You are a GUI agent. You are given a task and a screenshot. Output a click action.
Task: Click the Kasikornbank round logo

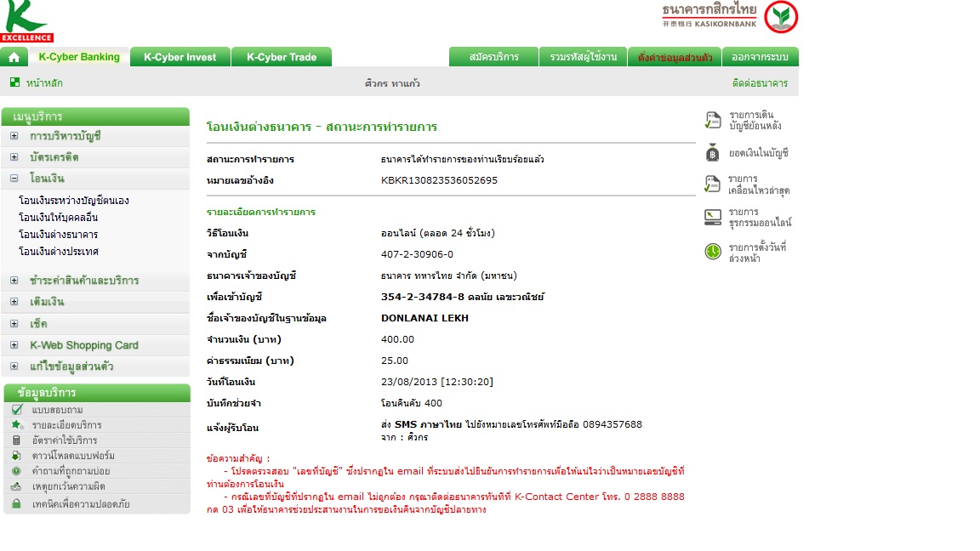781,17
